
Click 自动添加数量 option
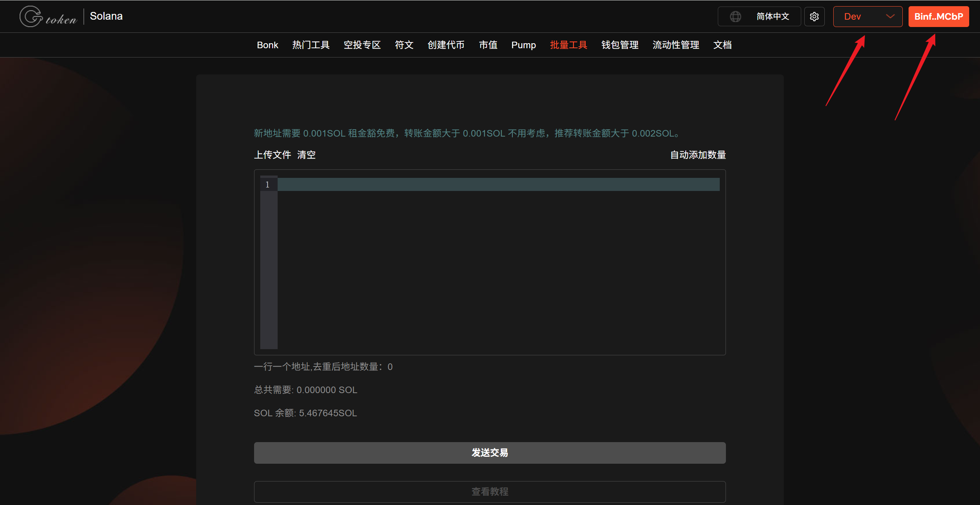coord(697,155)
